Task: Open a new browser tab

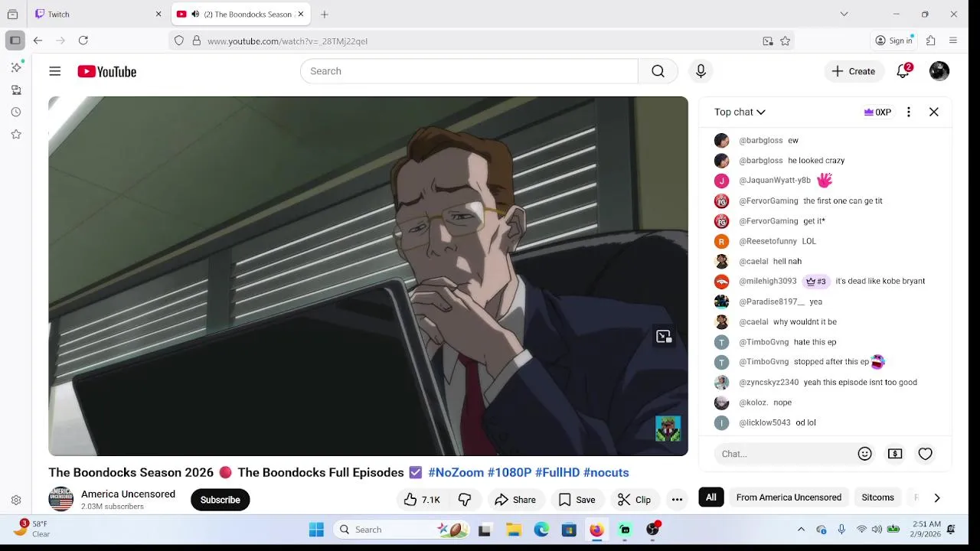Action: [325, 15]
